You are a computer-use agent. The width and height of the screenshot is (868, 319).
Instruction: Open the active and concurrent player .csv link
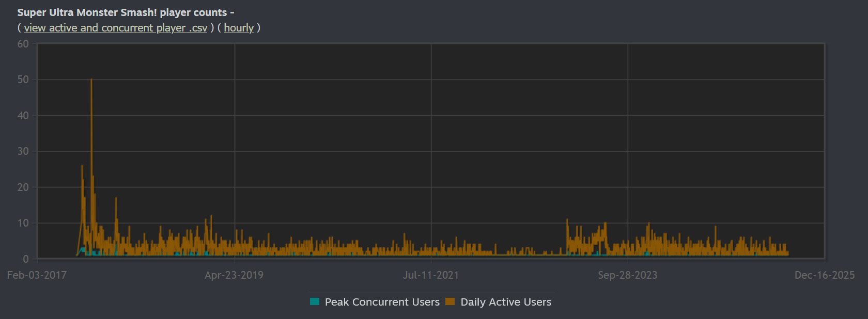tap(116, 28)
